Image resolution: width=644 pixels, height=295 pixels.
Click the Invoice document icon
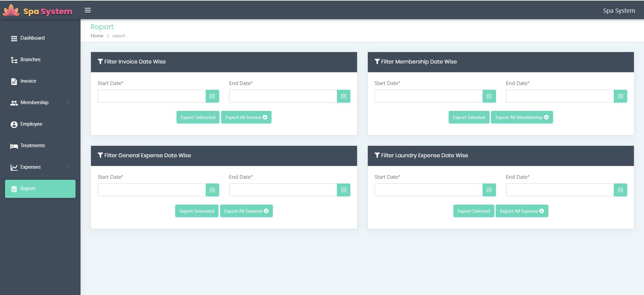coord(14,81)
